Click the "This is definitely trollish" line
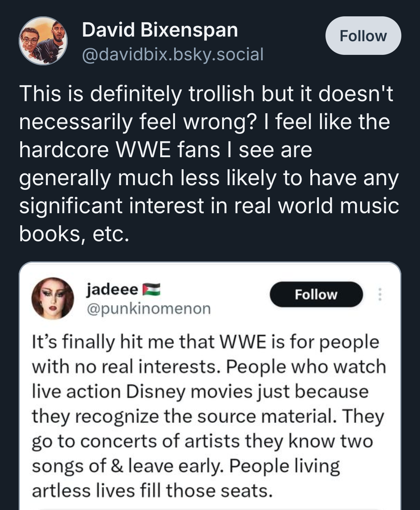This screenshot has width=420, height=510. pos(206,94)
